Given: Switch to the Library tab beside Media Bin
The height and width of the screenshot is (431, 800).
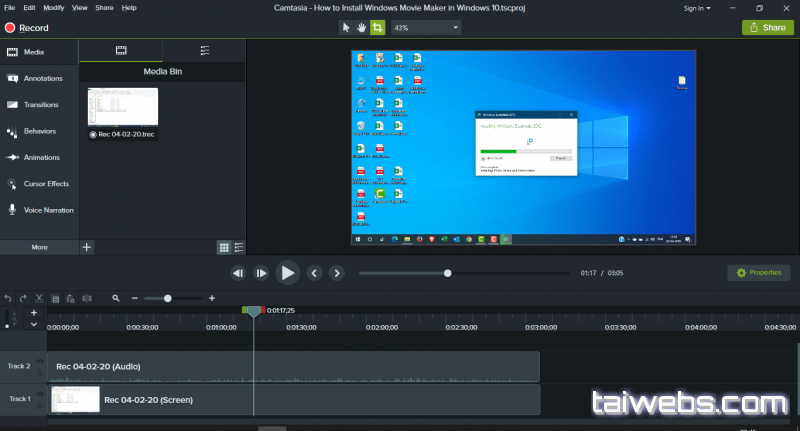Looking at the screenshot, I should pos(204,49).
